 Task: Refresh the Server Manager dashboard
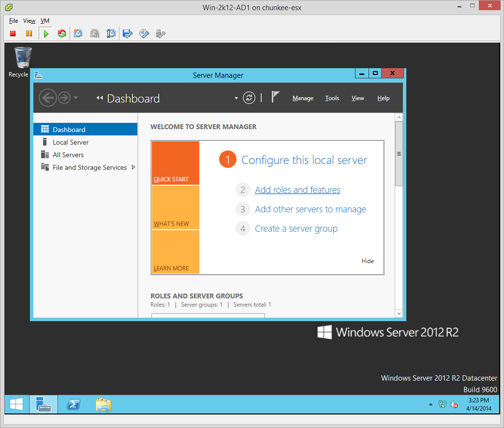pos(249,98)
